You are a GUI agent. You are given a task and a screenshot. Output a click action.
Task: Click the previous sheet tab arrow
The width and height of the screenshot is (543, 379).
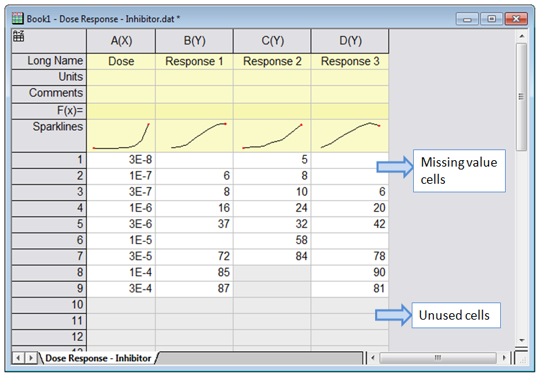click(x=18, y=358)
